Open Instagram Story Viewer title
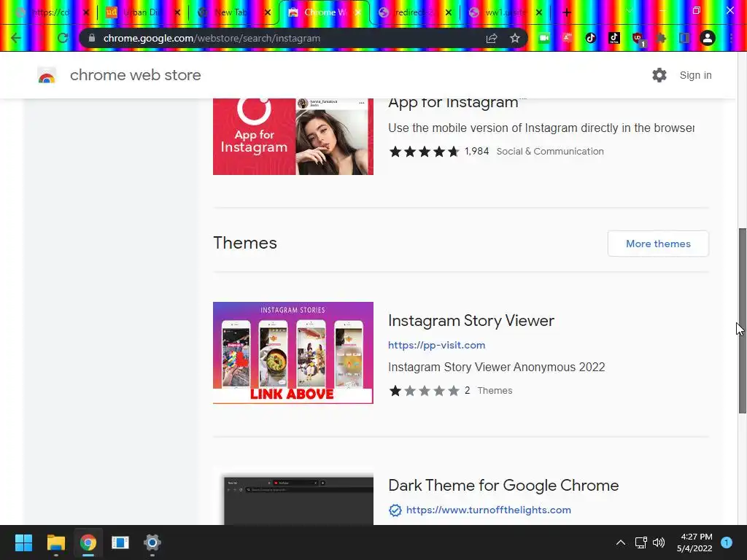747x560 pixels. click(471, 321)
